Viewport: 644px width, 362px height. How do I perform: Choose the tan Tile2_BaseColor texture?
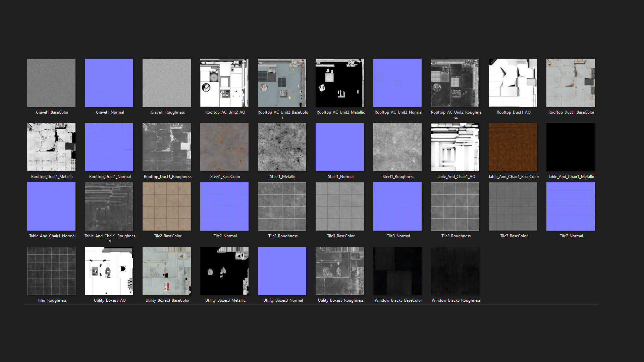tap(167, 206)
